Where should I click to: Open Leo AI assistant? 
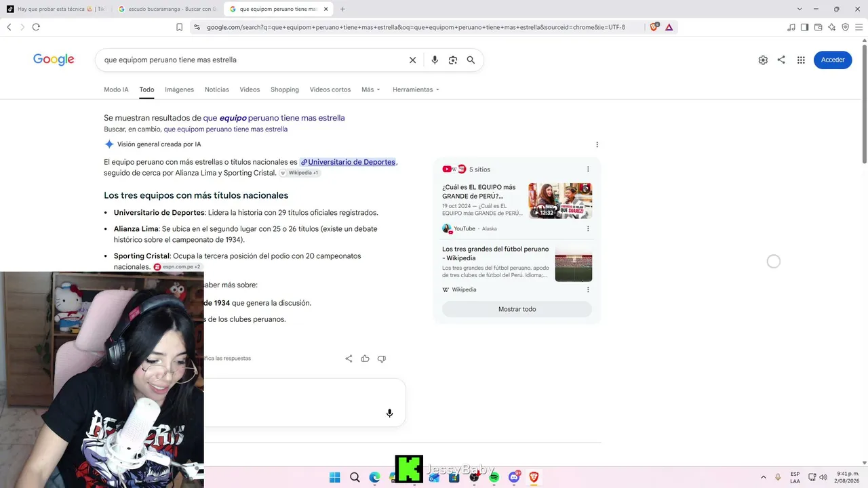[831, 27]
